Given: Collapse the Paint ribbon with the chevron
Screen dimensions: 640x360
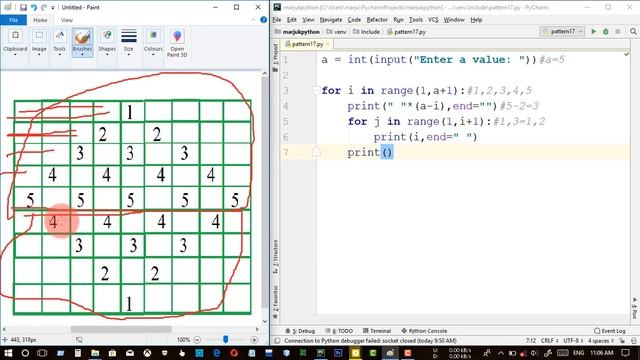Looking at the screenshot, I should 253,20.
